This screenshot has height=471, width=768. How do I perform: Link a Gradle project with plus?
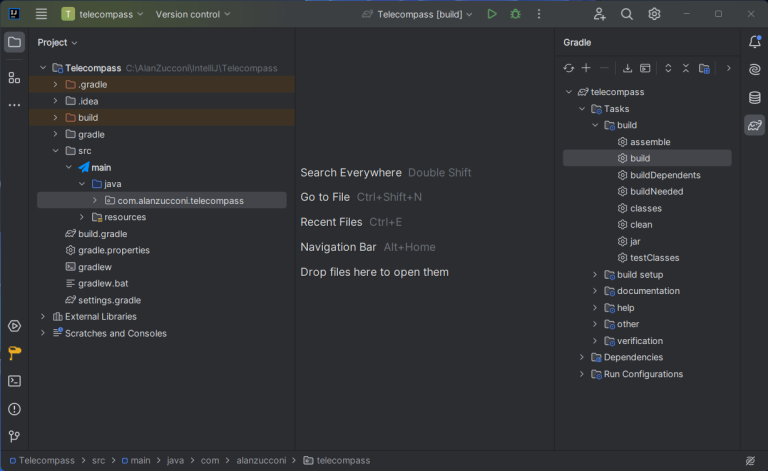click(x=586, y=68)
